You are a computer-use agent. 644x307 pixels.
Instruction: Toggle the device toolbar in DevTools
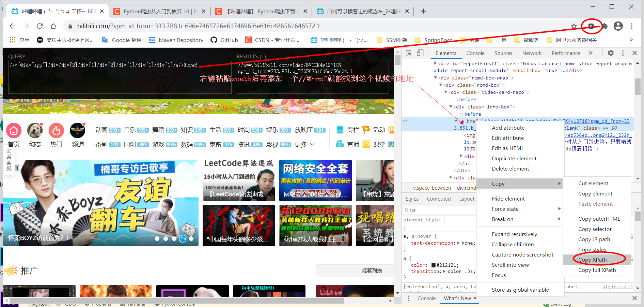[420, 54]
